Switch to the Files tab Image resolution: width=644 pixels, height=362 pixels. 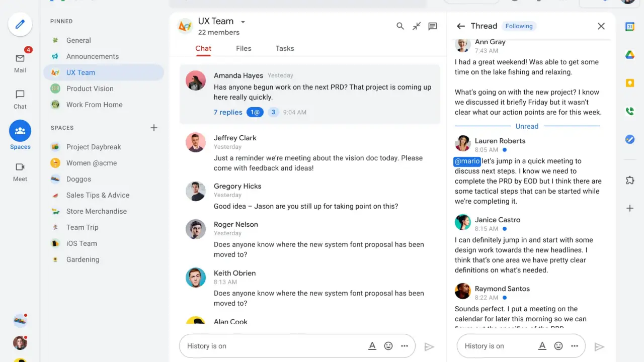[x=244, y=48]
